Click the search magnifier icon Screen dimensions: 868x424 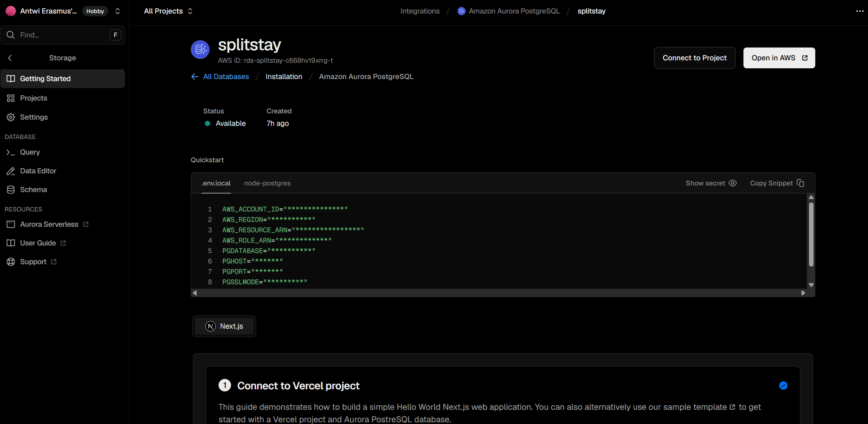[x=11, y=35]
